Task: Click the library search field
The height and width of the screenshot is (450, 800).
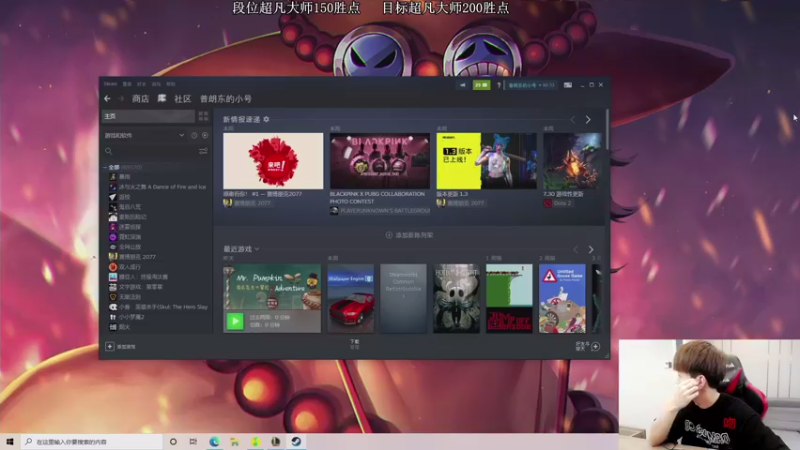Action: pyautogui.click(x=151, y=151)
